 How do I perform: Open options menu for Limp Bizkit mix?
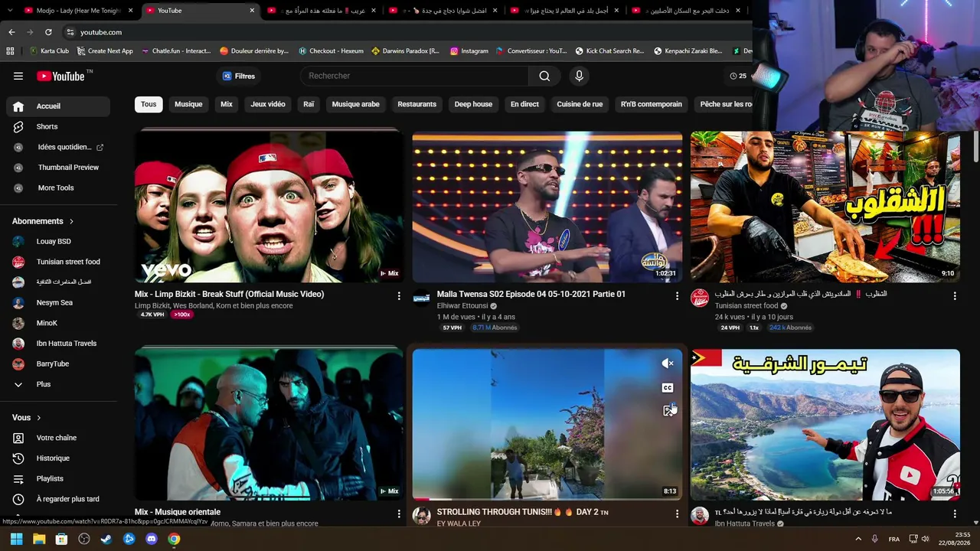[x=399, y=295]
